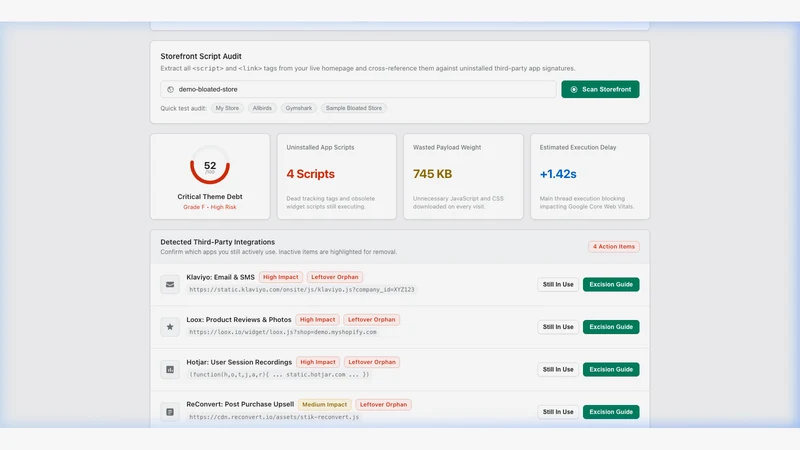
Task: Click the envelope icon for Klaviyo
Action: click(x=170, y=285)
